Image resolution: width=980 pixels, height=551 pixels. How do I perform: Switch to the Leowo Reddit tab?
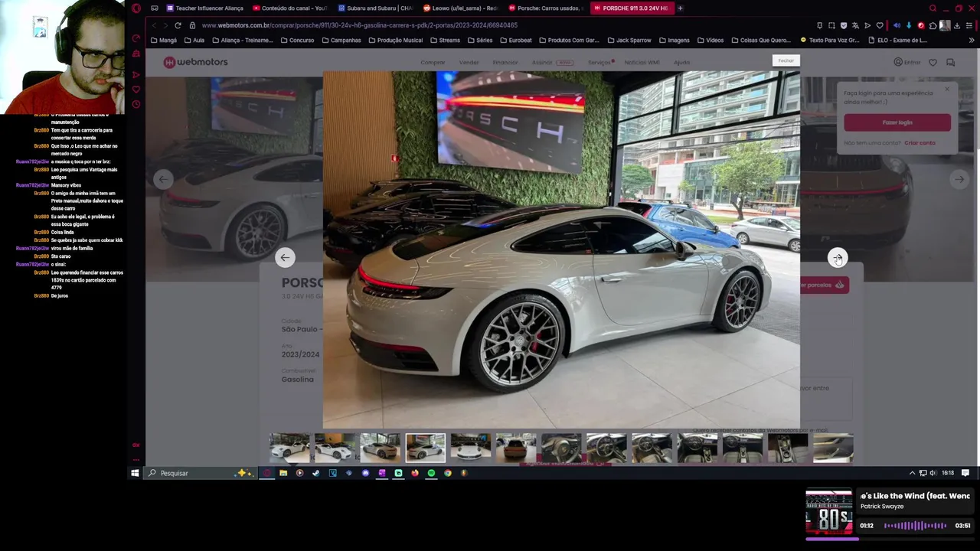pyautogui.click(x=460, y=8)
